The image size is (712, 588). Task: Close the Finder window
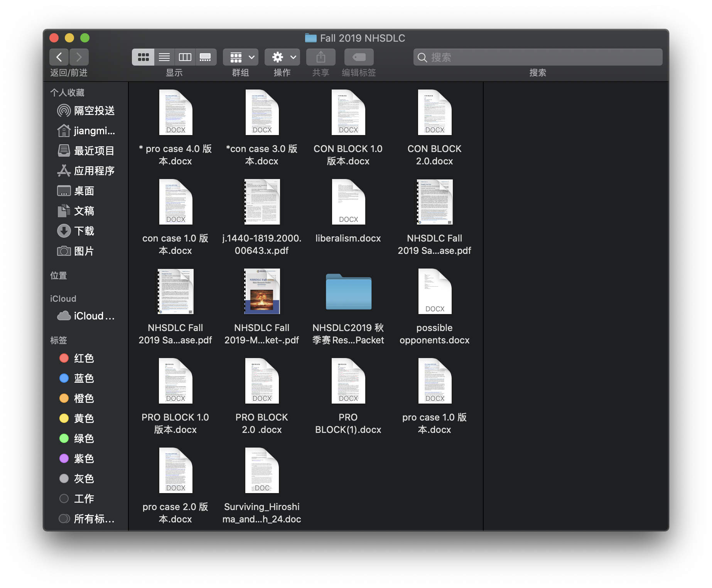coord(54,38)
